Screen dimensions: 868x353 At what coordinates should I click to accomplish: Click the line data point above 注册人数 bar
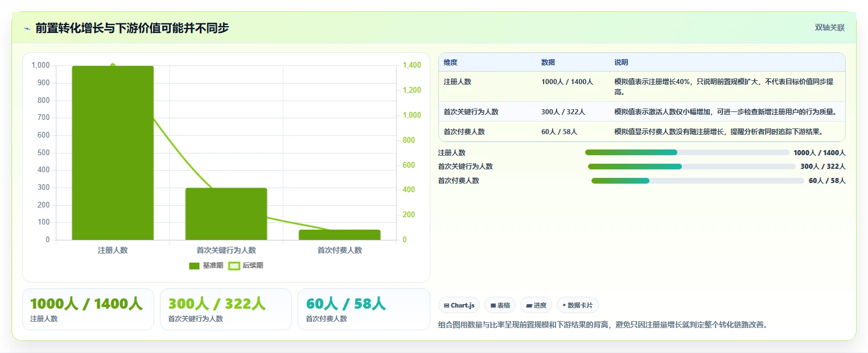click(113, 65)
